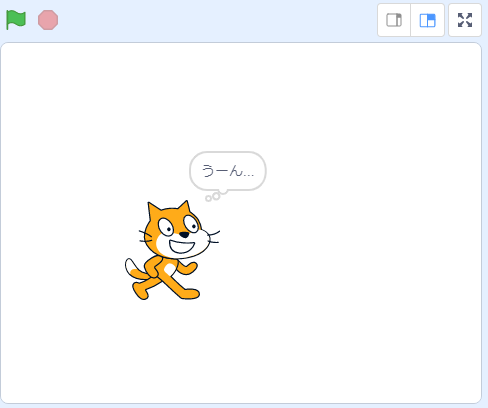488x408 pixels.
Task: Click the cat sprite's pointed right ear
Action: (x=184, y=207)
